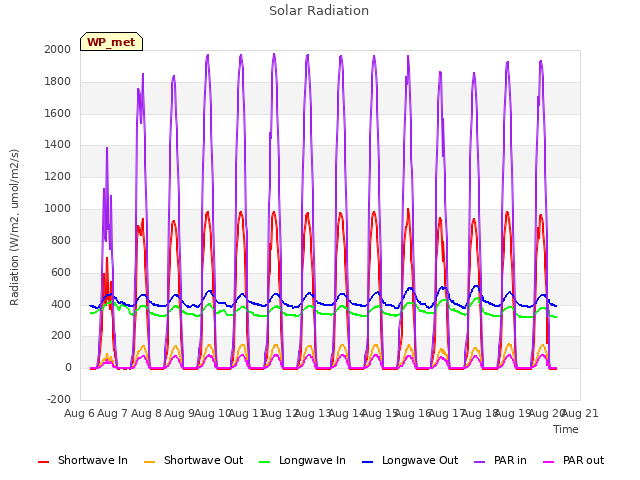Screen dimensions: 640x480
Task: Click the 1800 y-axis tick label
Action: (58, 82)
